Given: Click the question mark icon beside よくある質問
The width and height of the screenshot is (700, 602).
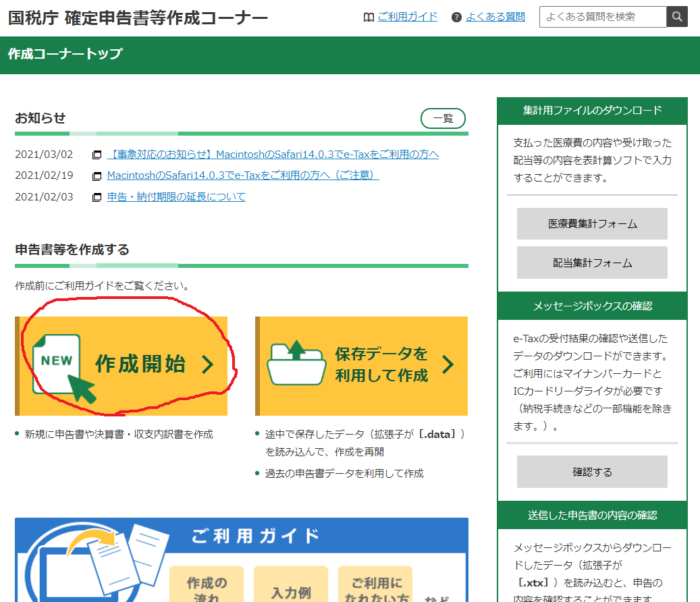Looking at the screenshot, I should 456,18.
